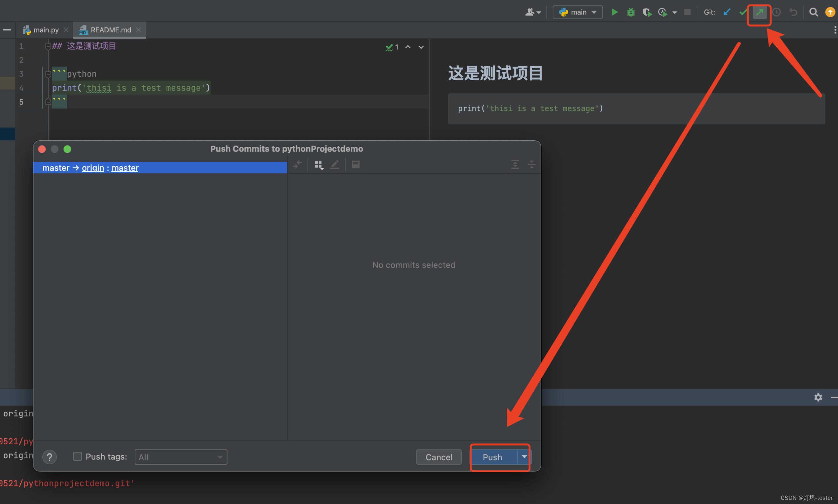The height and width of the screenshot is (504, 838).
Task: Click the fold end marker on line 5
Action: click(48, 102)
